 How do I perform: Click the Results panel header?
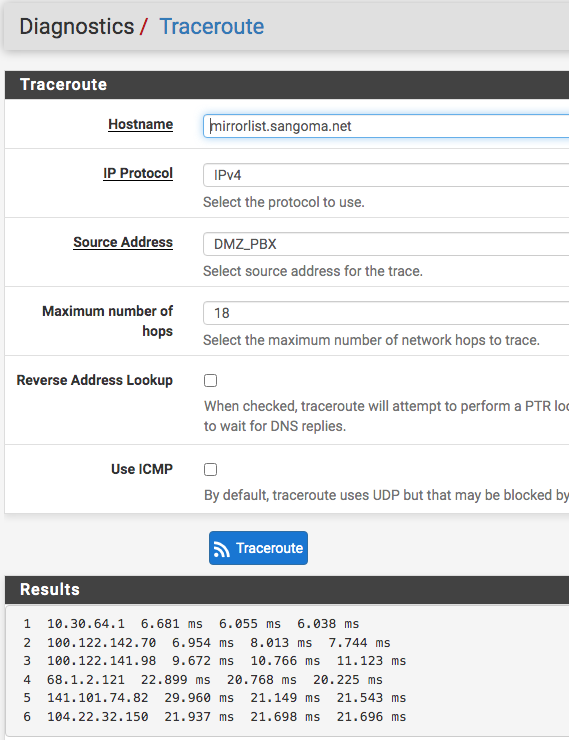(x=287, y=589)
